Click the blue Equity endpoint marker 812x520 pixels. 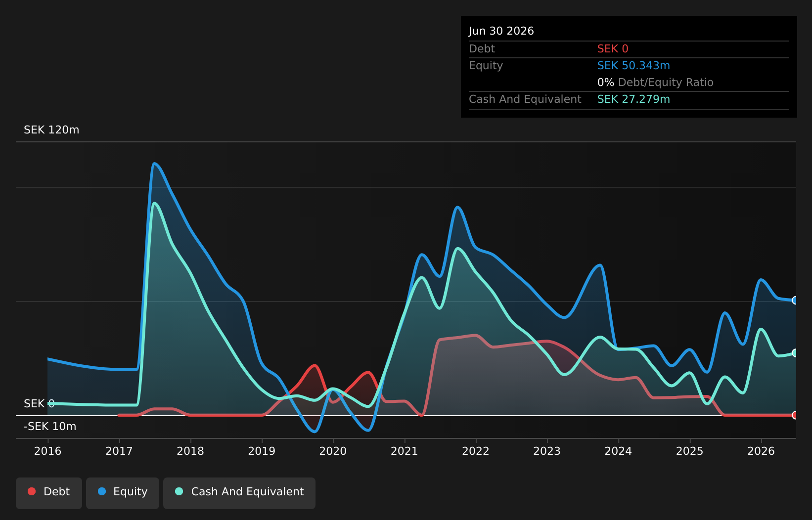(x=795, y=300)
